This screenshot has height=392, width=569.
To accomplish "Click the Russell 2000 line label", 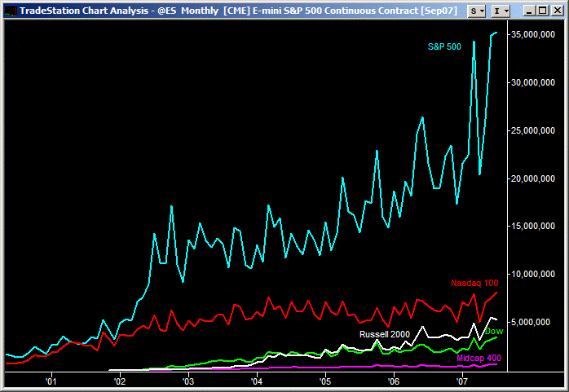I will pyautogui.click(x=384, y=334).
